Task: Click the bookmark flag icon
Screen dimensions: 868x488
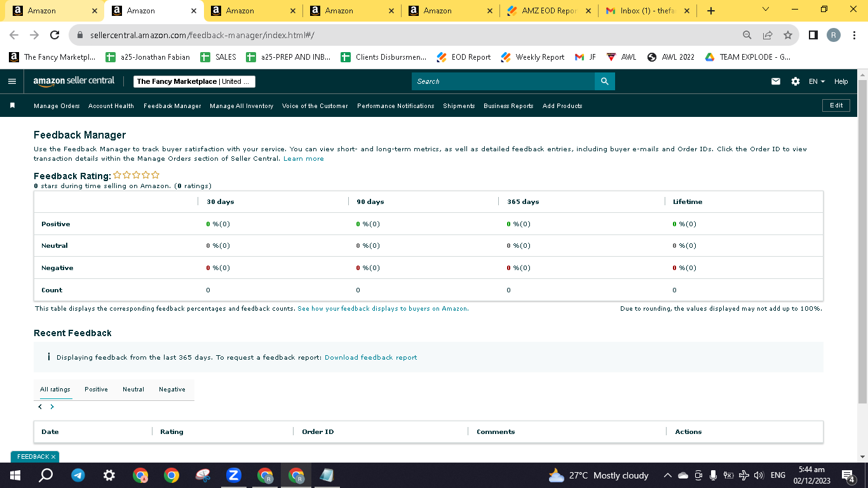Action: (12, 105)
